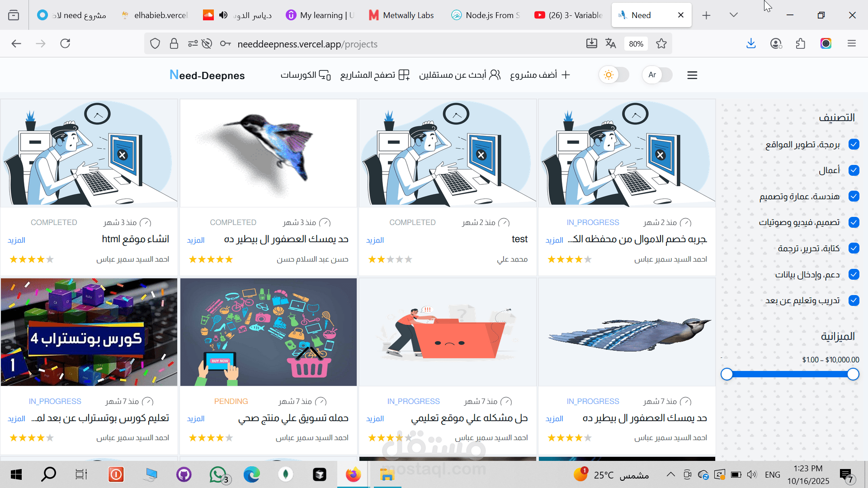The height and width of the screenshot is (488, 868).
Task: Open تصفح المشاريع in navigation menu
Action: click(x=375, y=75)
